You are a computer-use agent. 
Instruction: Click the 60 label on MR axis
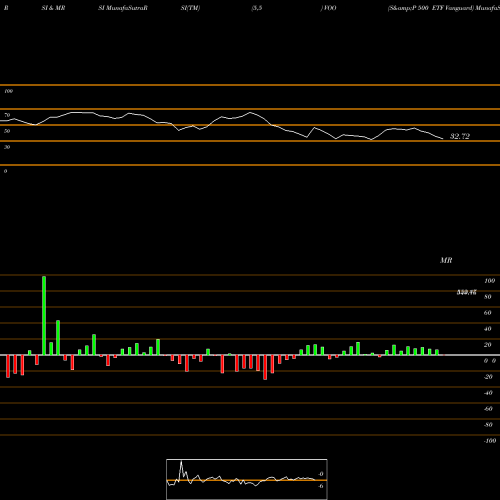(488, 313)
